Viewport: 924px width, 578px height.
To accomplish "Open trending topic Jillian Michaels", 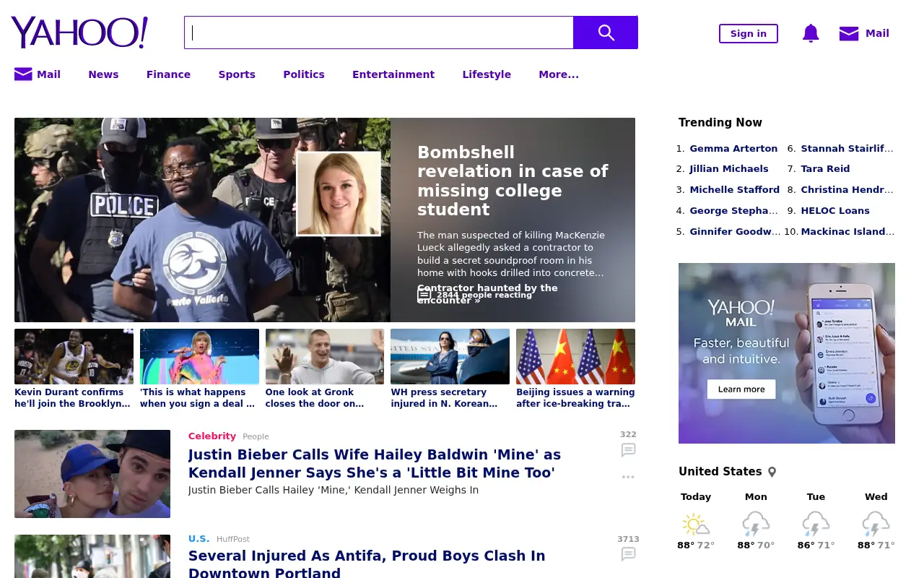I will [x=729, y=169].
